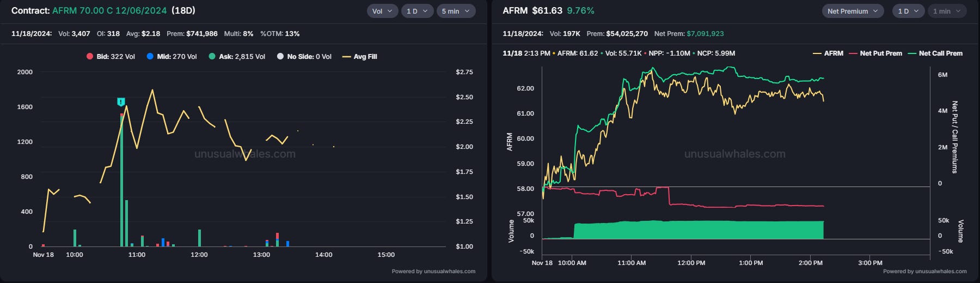Click the AFRM 70.00 C 12/06/2024 contract name
The width and height of the screenshot is (980, 283).
109,11
